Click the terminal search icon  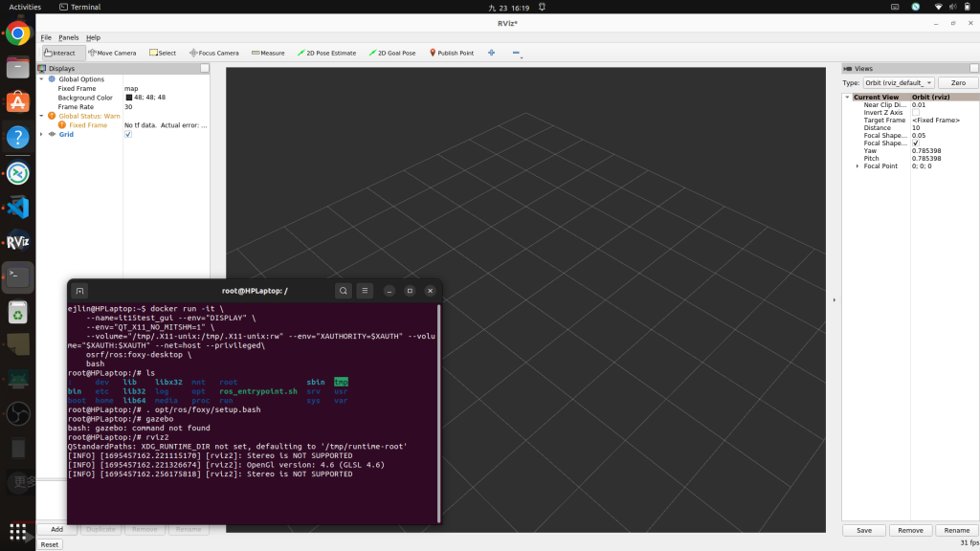point(344,291)
